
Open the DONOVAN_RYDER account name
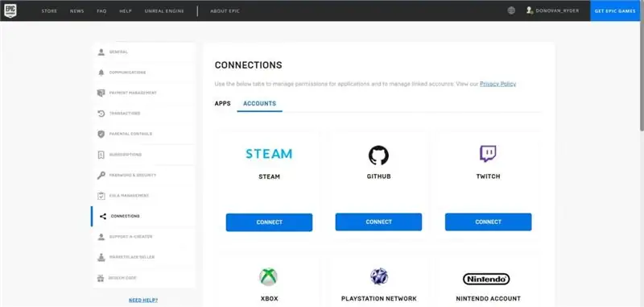557,10
